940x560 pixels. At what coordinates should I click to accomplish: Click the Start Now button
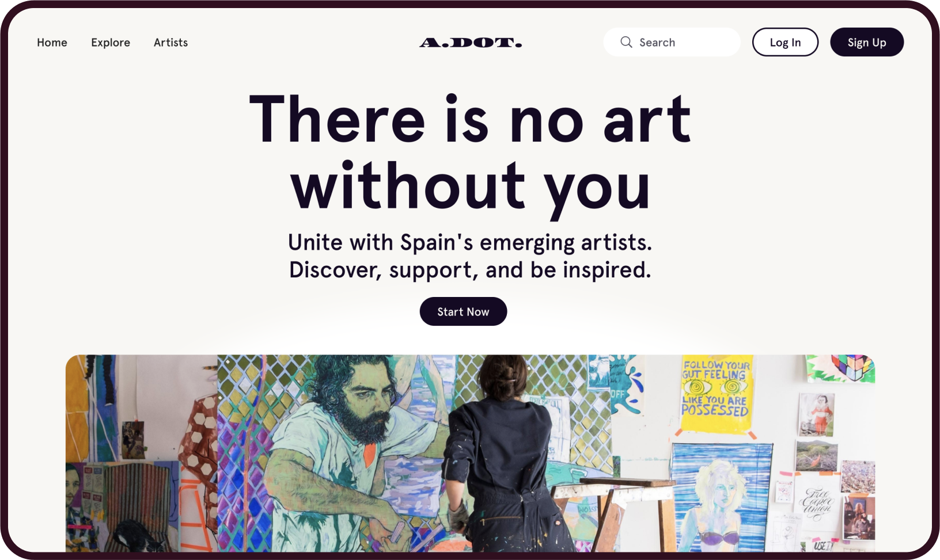[463, 311]
